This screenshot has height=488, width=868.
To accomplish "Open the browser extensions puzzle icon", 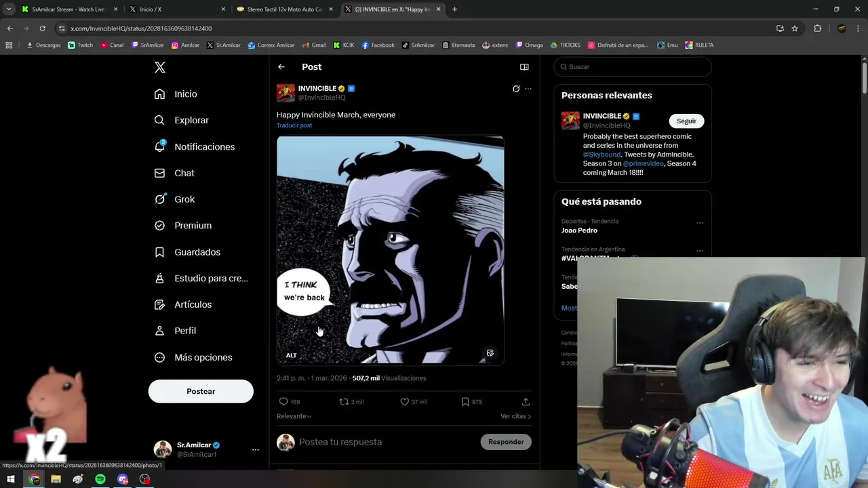I will (x=817, y=28).
